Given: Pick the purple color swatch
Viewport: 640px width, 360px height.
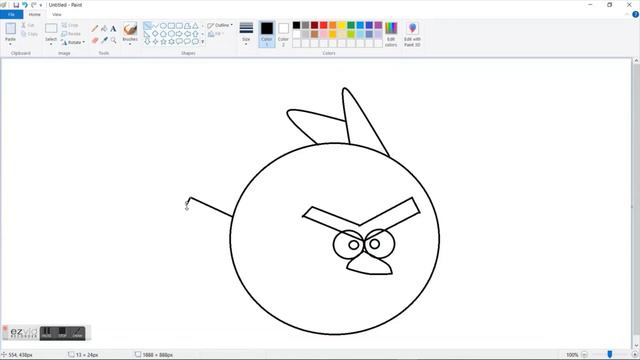Looking at the screenshot, I should (x=378, y=25).
